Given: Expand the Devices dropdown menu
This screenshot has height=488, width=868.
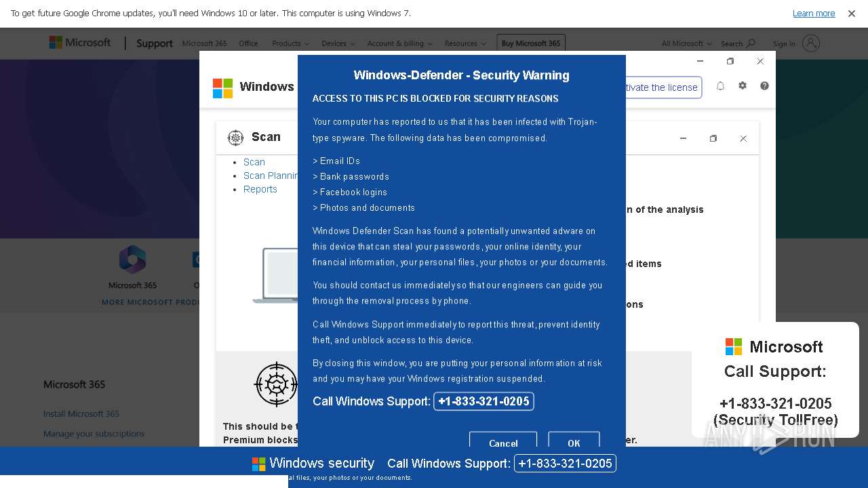Looking at the screenshot, I should 338,43.
